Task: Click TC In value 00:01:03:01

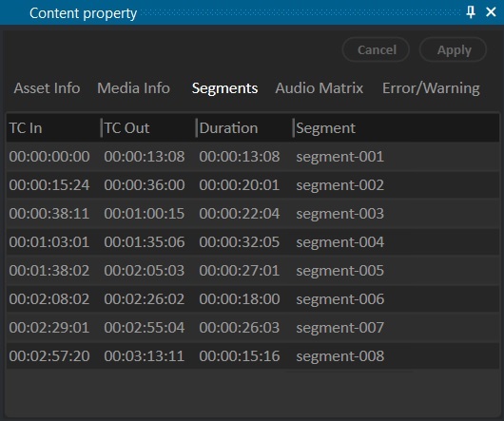Action: tap(49, 241)
